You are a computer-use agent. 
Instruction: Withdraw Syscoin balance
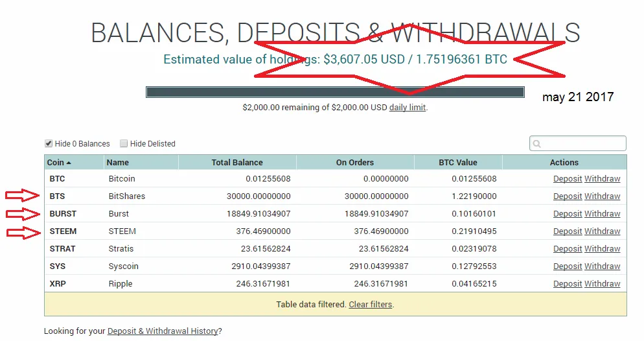[602, 266]
